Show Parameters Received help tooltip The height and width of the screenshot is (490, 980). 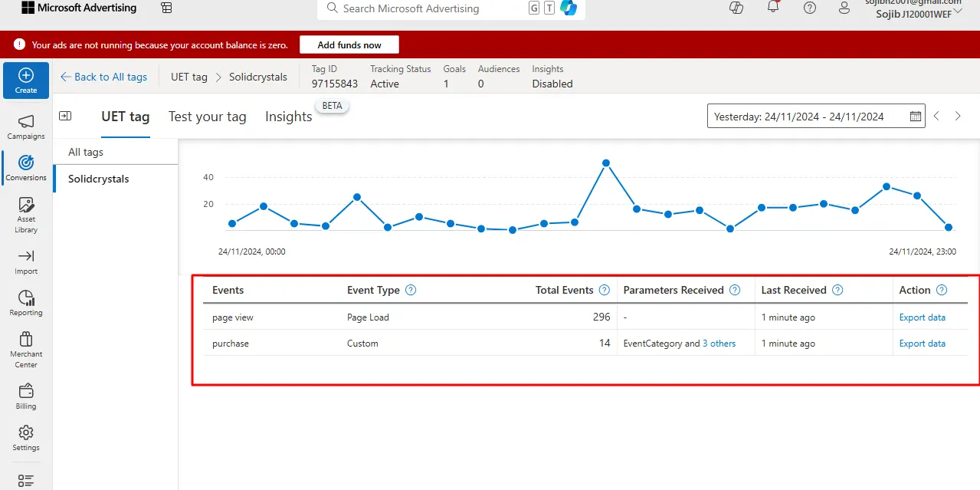pos(735,290)
